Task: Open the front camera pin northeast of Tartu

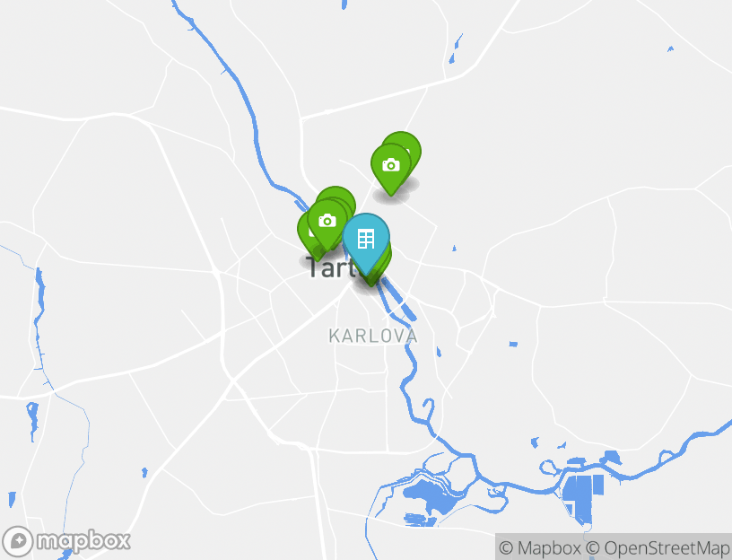Action: (391, 166)
